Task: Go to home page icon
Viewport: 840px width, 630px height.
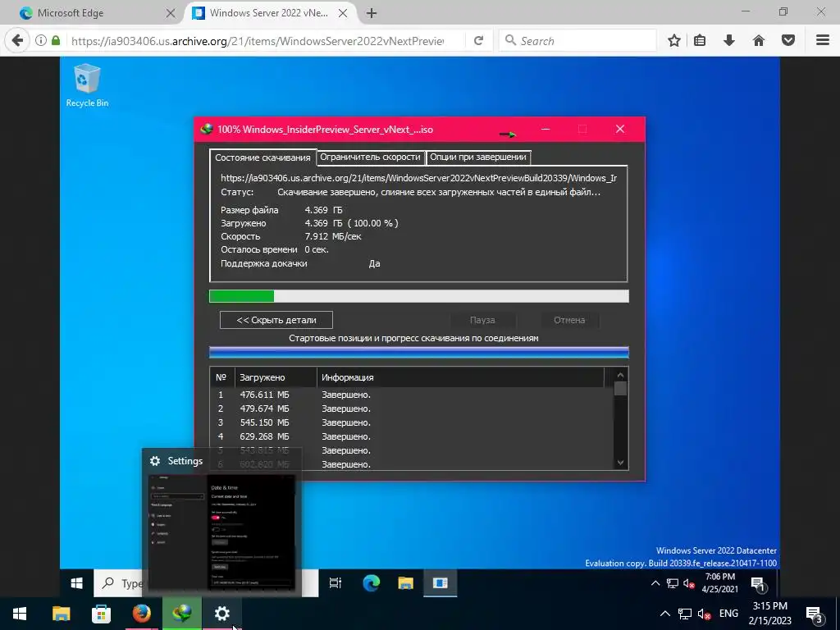Action: (759, 40)
